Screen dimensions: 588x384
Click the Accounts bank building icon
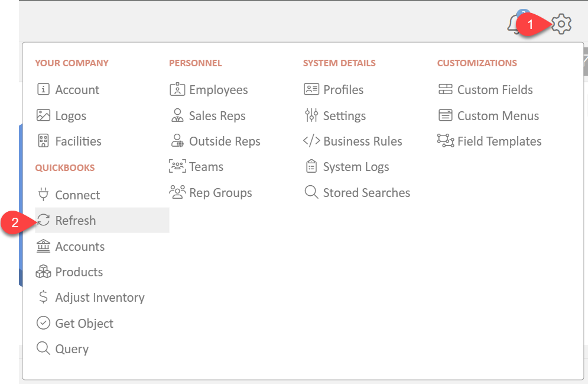[x=44, y=246]
